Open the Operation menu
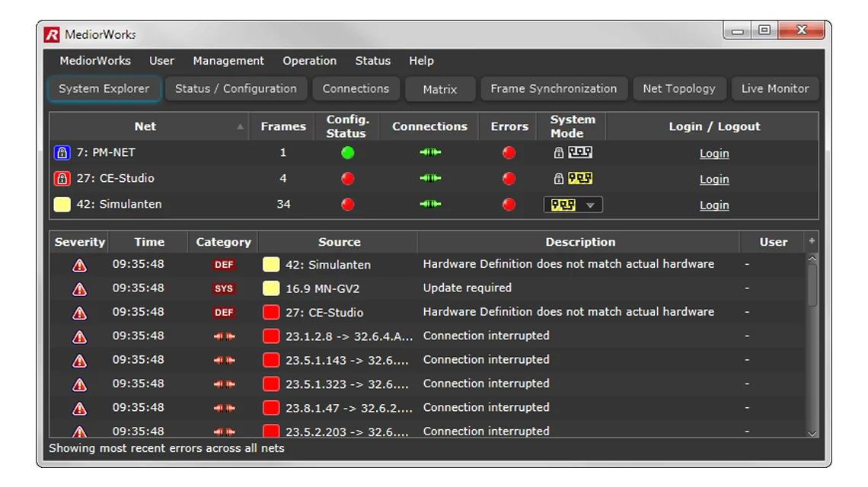The image size is (868, 487). click(x=309, y=61)
